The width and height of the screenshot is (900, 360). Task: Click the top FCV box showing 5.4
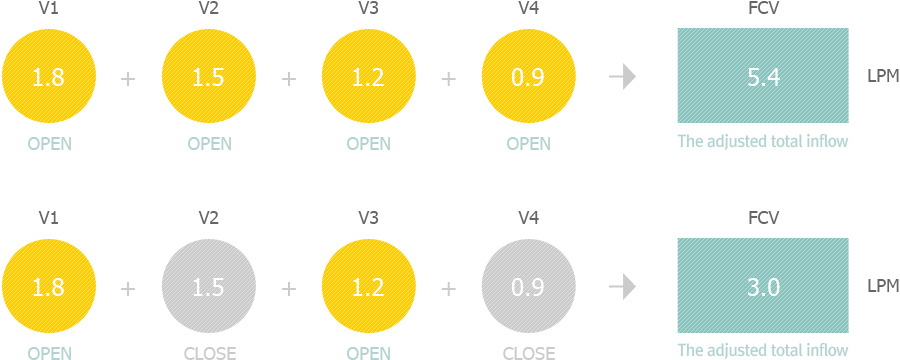(763, 75)
